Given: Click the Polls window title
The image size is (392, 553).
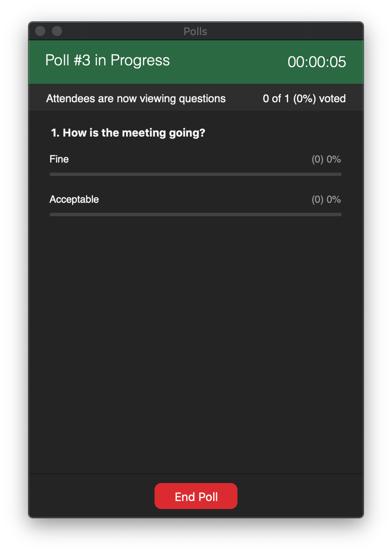Looking at the screenshot, I should point(195,31).
